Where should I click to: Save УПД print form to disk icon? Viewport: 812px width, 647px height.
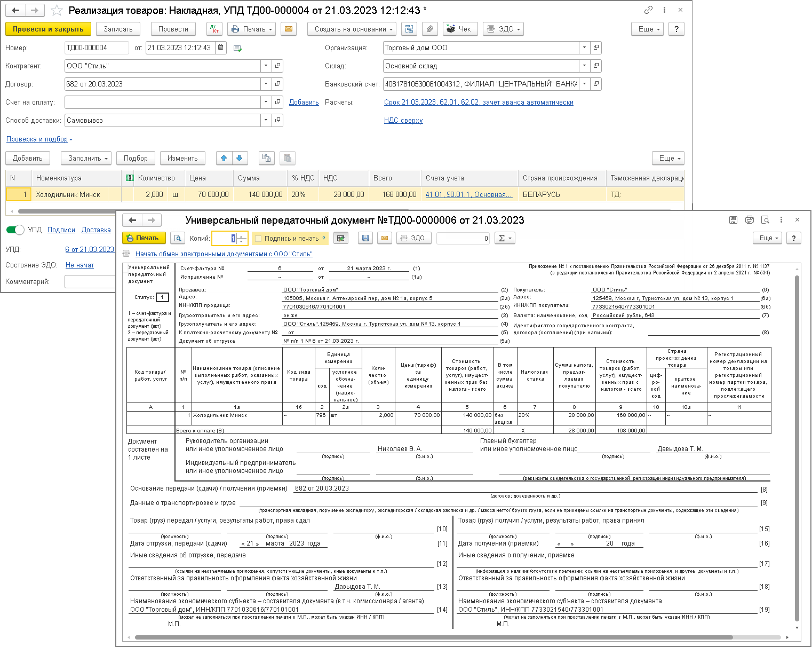click(x=365, y=238)
